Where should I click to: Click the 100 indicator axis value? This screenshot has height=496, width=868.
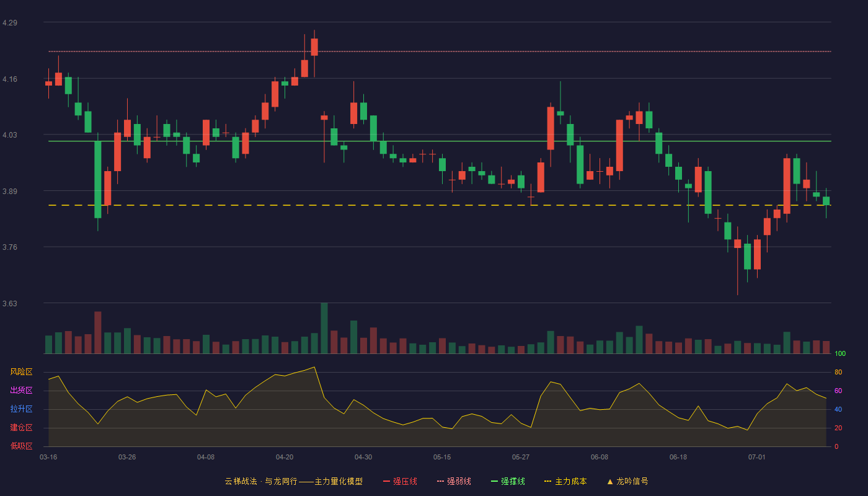(x=840, y=353)
